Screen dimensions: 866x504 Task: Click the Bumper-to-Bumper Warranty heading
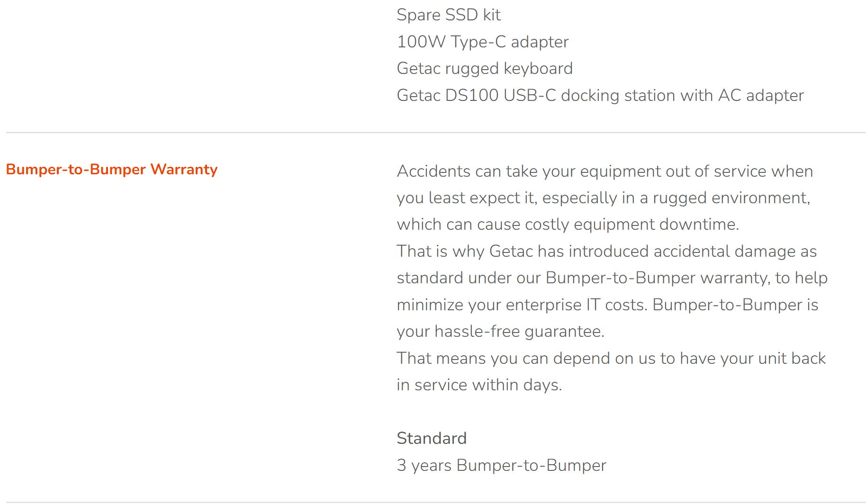tap(112, 169)
